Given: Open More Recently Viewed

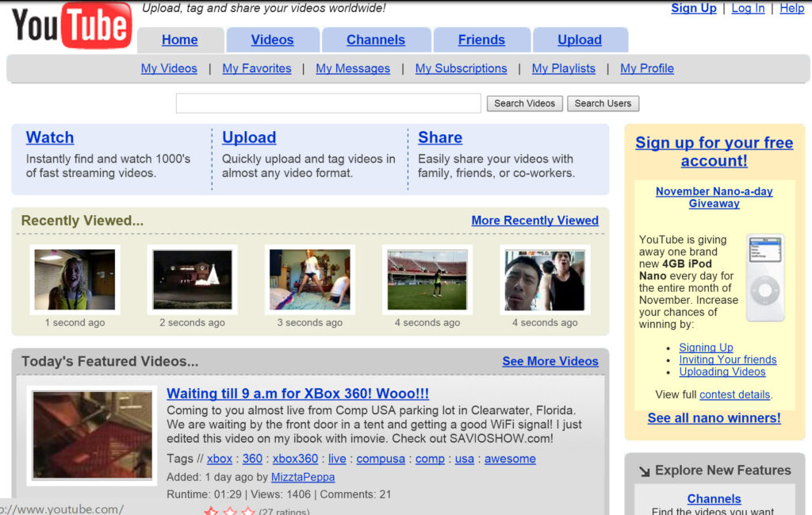Looking at the screenshot, I should click(x=535, y=221).
